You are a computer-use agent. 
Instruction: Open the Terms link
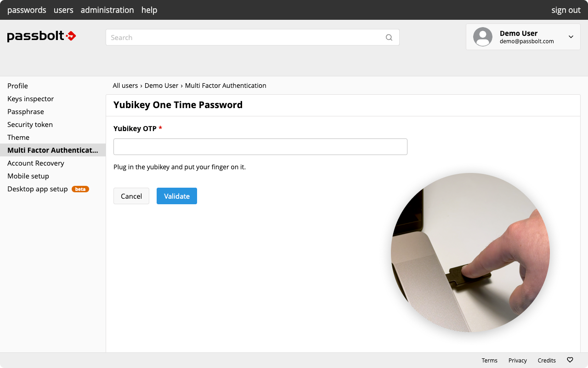click(x=489, y=360)
